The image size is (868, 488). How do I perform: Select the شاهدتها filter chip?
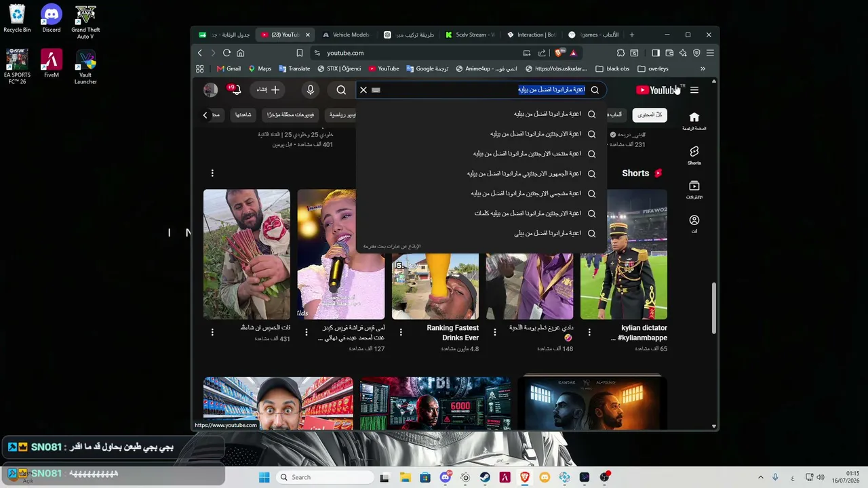click(243, 115)
